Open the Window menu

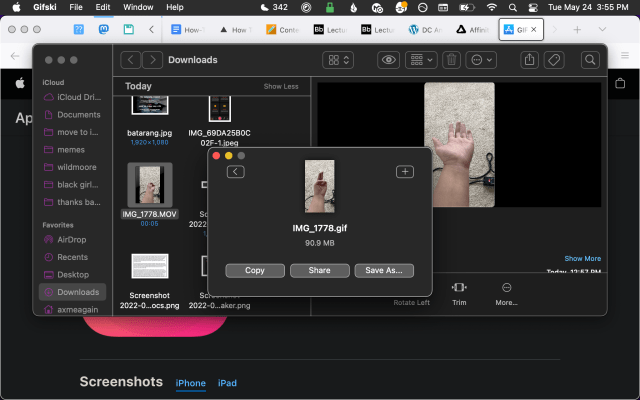pyautogui.click(x=138, y=7)
